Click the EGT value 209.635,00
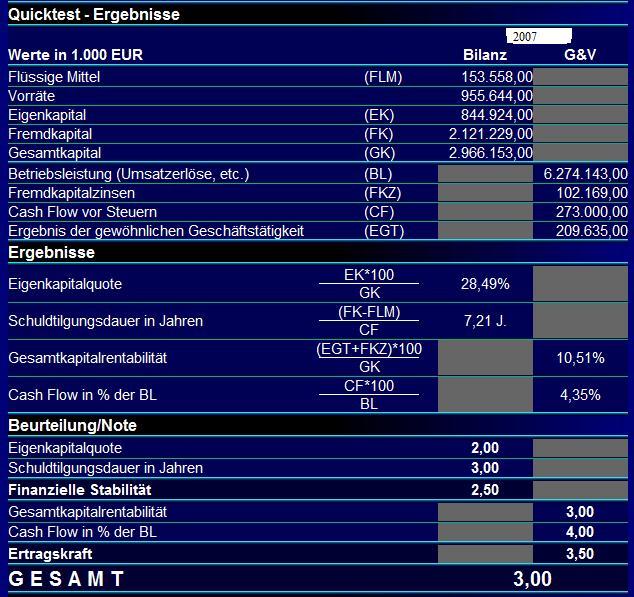 (592, 231)
